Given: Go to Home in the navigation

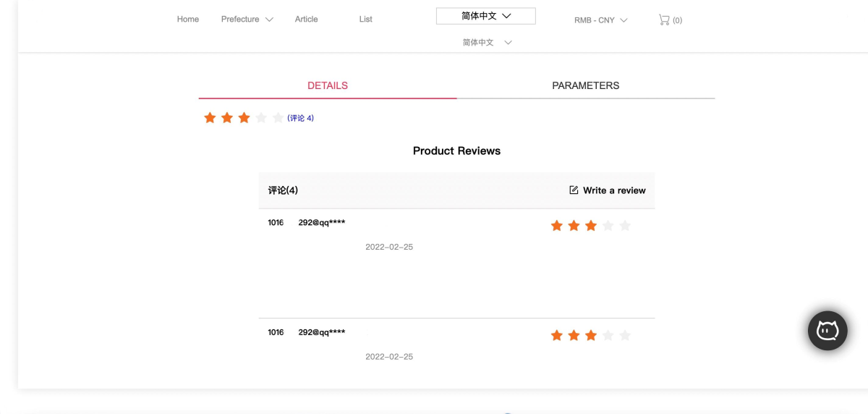Looking at the screenshot, I should 188,20.
